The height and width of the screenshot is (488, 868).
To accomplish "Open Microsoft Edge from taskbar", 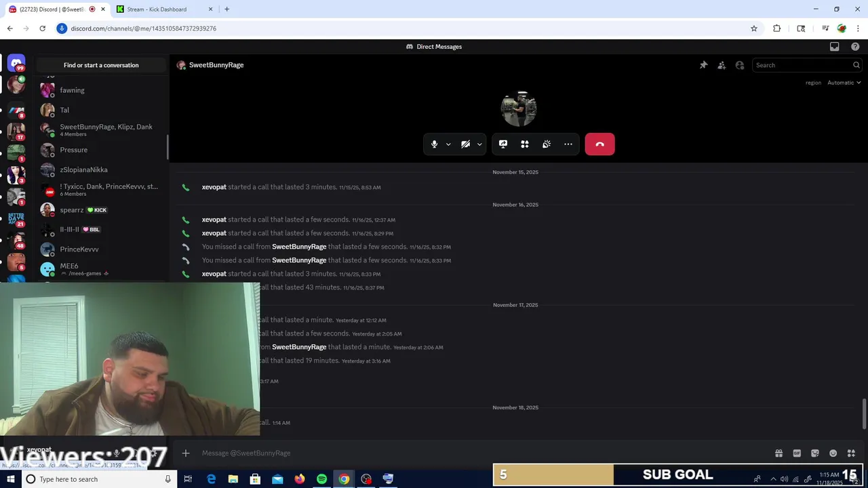I will pos(211,479).
